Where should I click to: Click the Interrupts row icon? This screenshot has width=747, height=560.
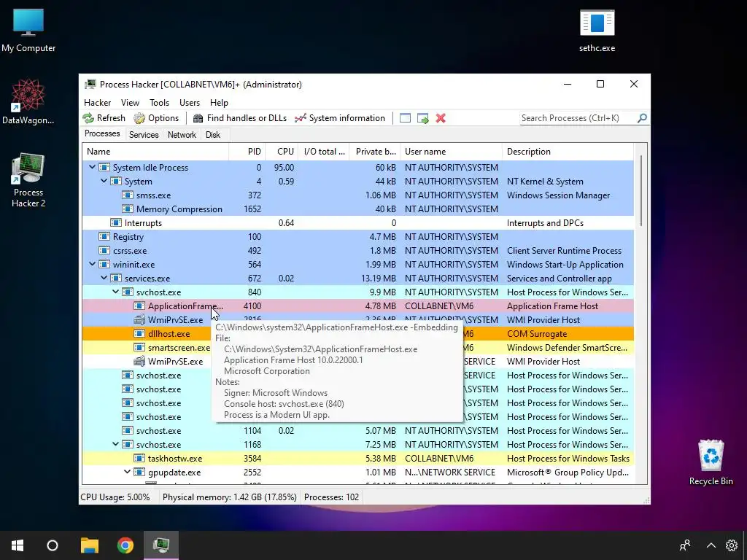point(116,222)
